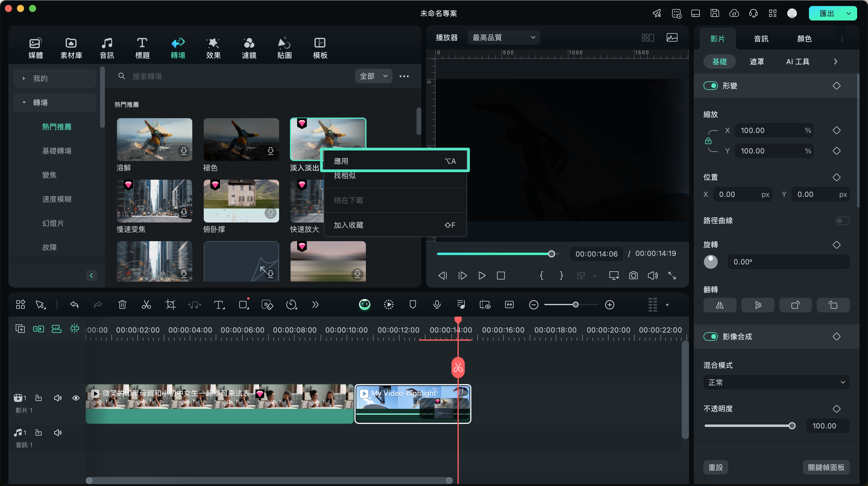Add a marker with the shield icon
The image size is (868, 486).
[412, 305]
